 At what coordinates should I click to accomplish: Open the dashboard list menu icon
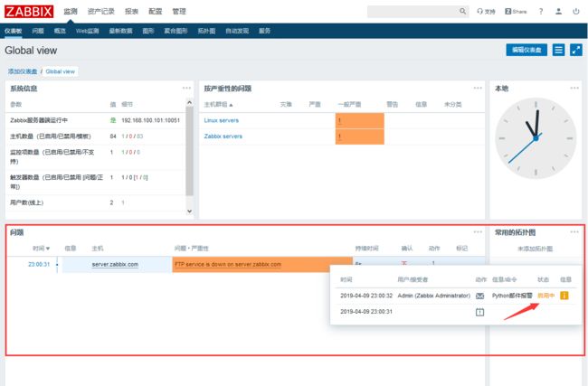pos(558,50)
